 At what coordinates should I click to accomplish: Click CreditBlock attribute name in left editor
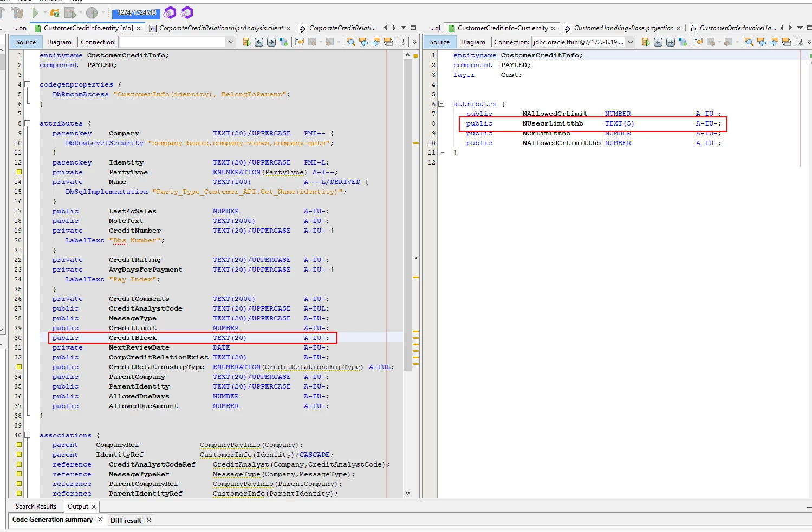[x=132, y=338]
